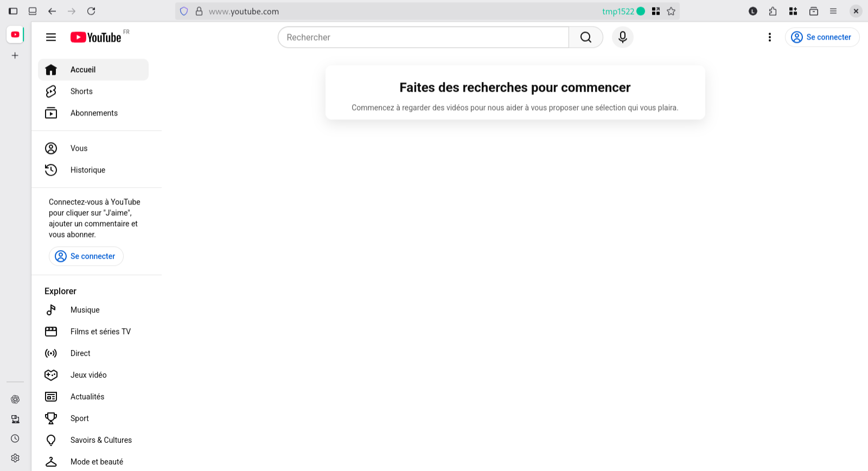Go to Abonnements in the sidebar

(x=93, y=113)
